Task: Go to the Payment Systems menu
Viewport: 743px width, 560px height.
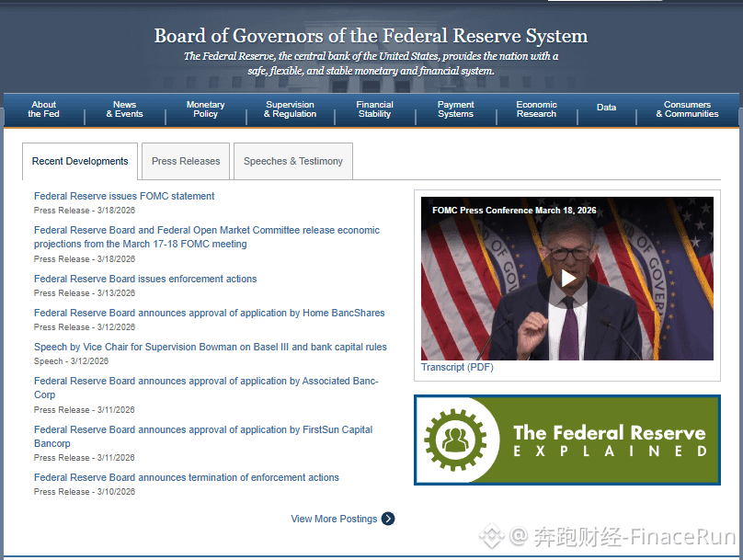Action: 455,109
